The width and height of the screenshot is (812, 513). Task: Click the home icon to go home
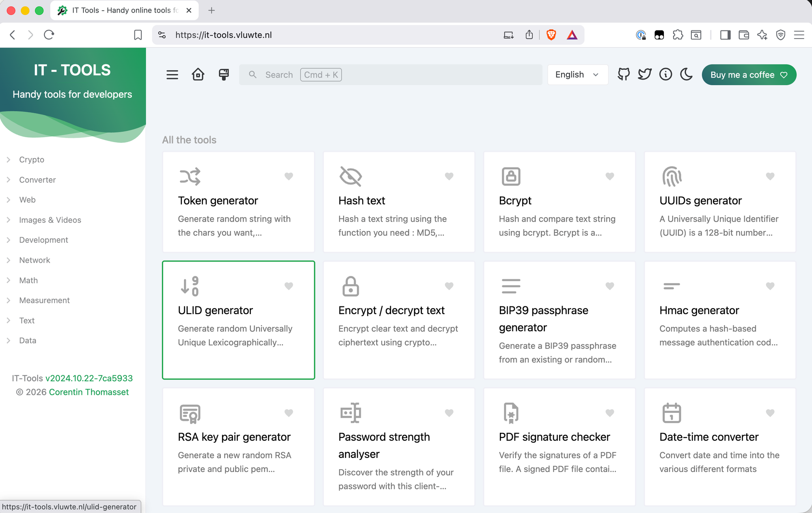click(198, 74)
